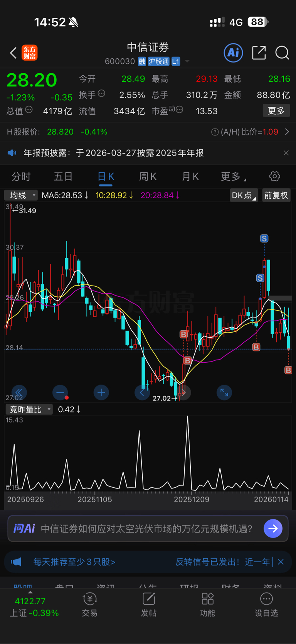Zoom out the K-line chart
This screenshot has width=296, height=644.
[60, 393]
